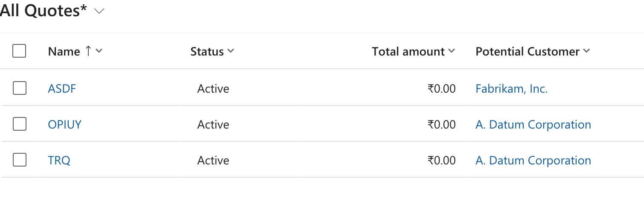Open A. Datum Corporation in TRQ row
This screenshot has height=199, width=644.
(533, 161)
